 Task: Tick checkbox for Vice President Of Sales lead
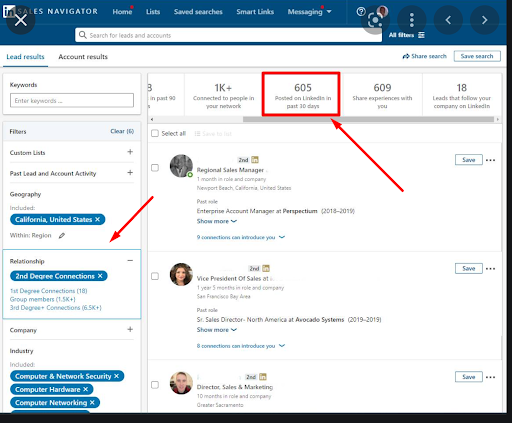pos(155,276)
